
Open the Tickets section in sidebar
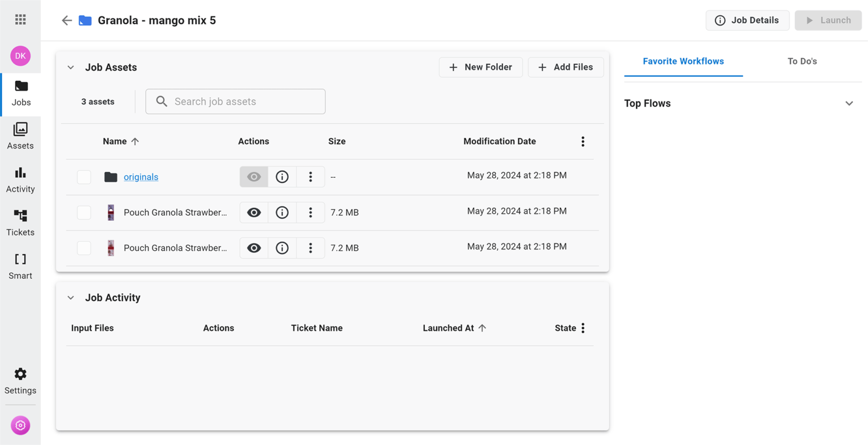coord(20,223)
